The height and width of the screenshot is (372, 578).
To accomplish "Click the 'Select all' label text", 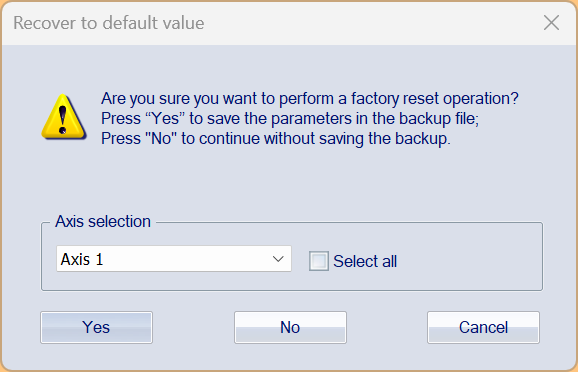I will coord(365,261).
